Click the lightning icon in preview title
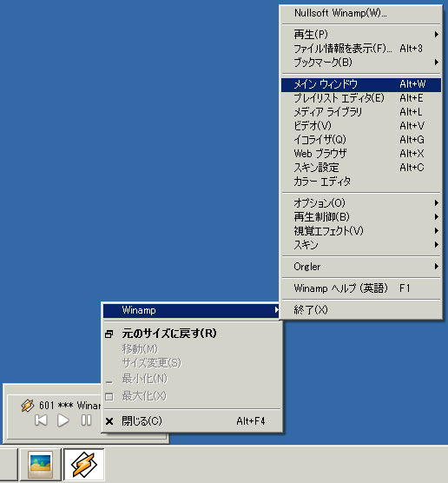Screen dimensions: 448x483 (x=28, y=406)
